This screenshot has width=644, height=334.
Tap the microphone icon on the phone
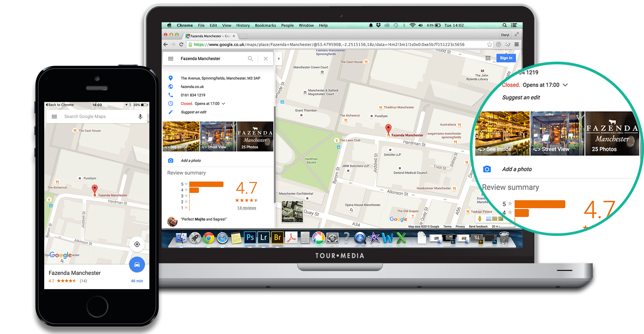[x=140, y=116]
